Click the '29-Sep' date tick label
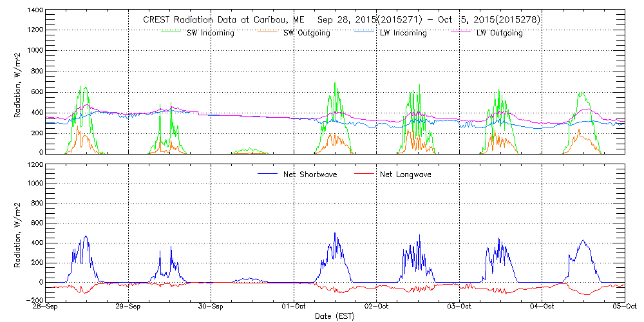The width and height of the screenshot is (644, 322). tap(129, 307)
